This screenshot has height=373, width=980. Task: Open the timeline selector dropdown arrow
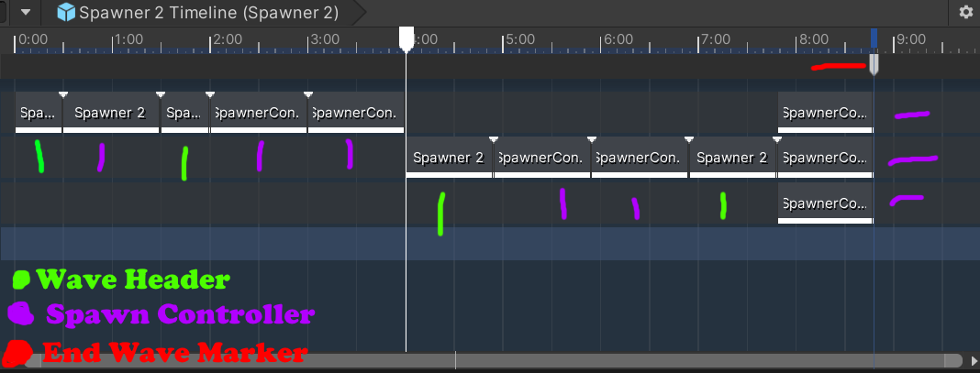click(25, 12)
